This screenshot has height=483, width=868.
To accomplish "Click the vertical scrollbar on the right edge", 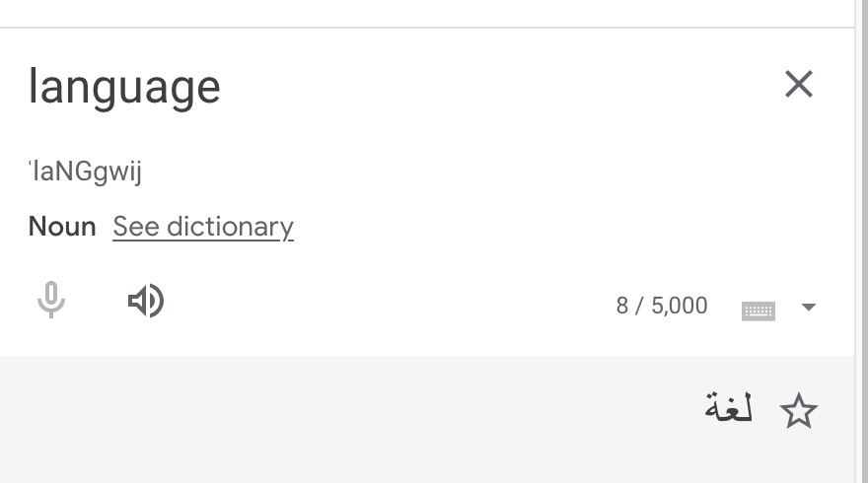I will (861, 241).
